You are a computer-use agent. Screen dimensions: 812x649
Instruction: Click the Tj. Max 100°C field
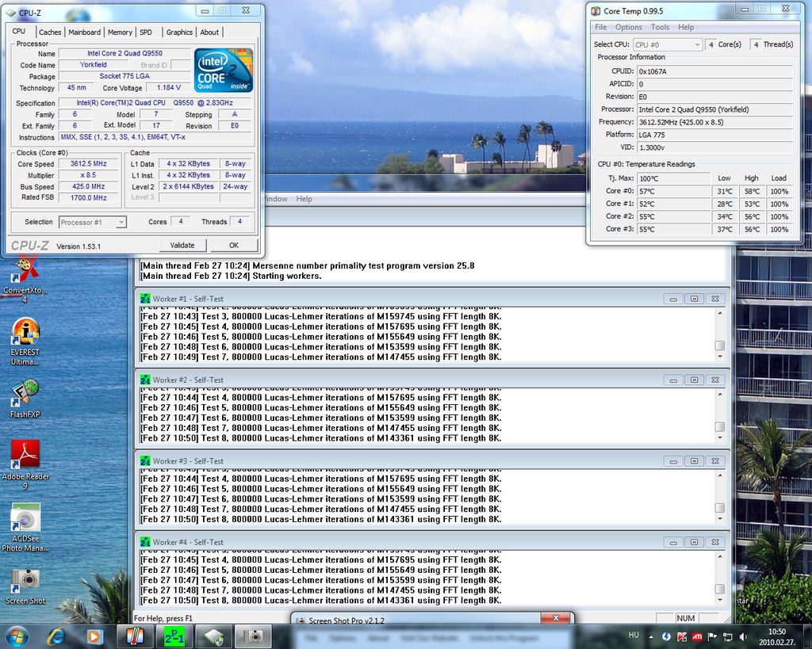click(x=674, y=178)
